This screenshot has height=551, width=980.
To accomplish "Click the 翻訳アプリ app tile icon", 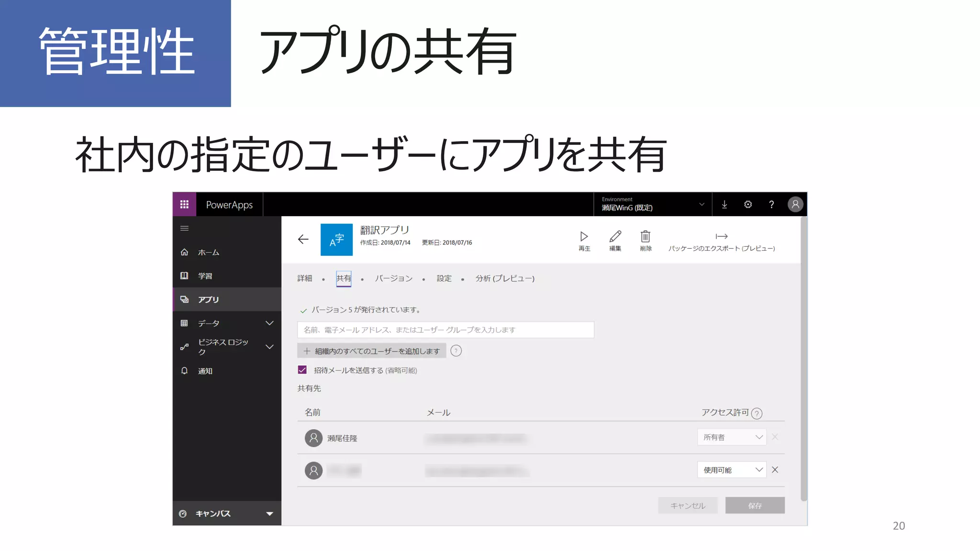I will pyautogui.click(x=336, y=240).
